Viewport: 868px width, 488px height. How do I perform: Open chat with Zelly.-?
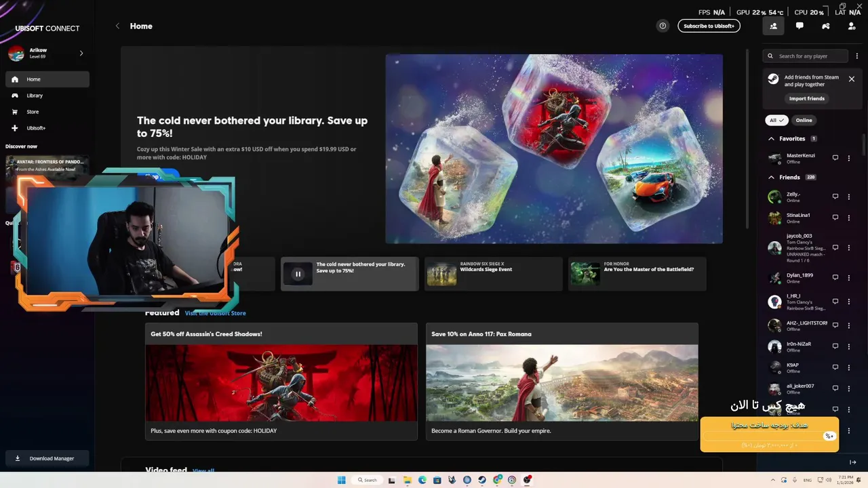click(x=835, y=197)
